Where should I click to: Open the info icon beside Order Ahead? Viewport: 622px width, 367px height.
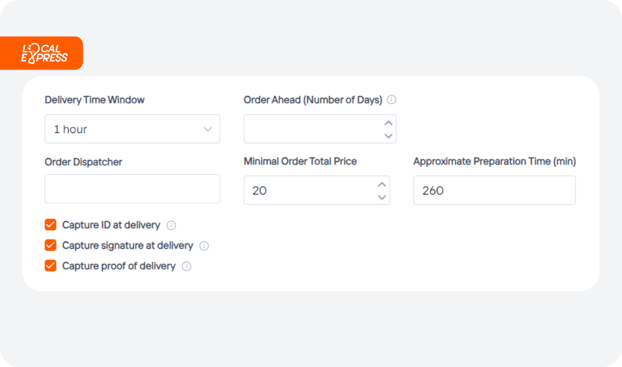[x=391, y=100]
